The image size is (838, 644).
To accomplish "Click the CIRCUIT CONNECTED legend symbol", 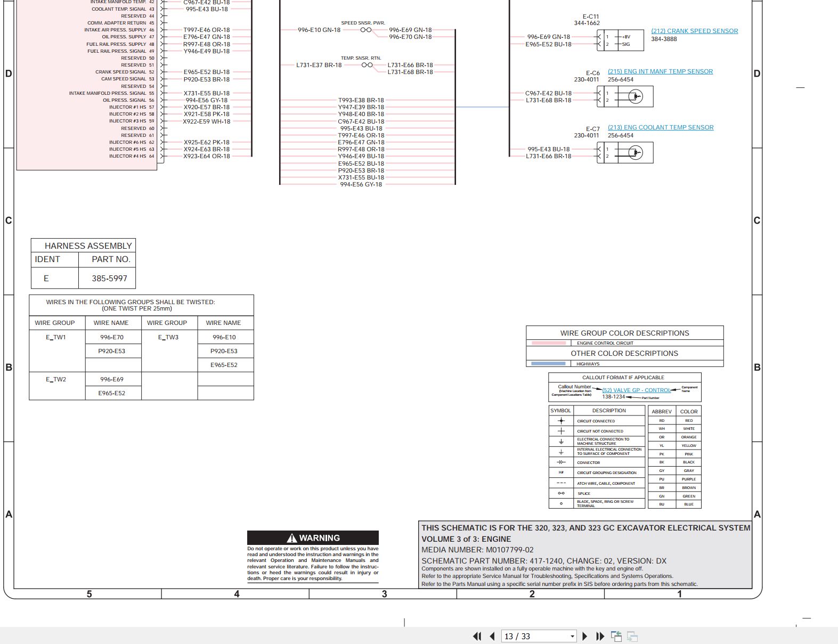I will pyautogui.click(x=561, y=421).
